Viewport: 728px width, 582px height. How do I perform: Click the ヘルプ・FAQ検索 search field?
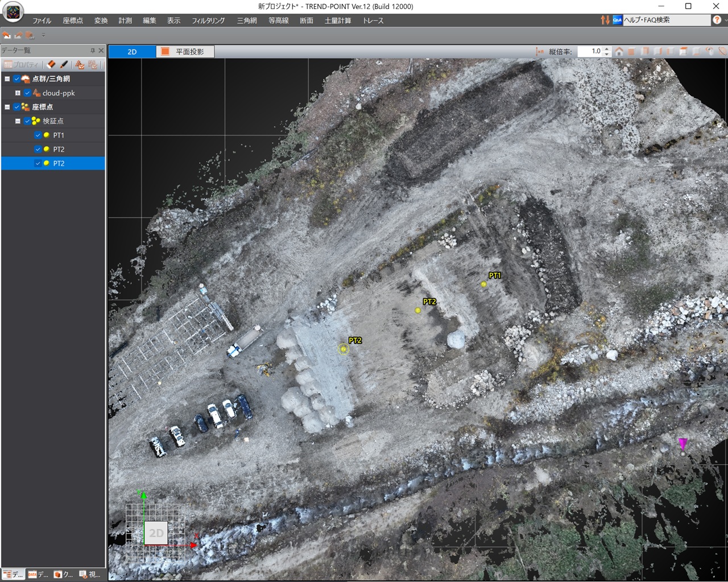(666, 20)
